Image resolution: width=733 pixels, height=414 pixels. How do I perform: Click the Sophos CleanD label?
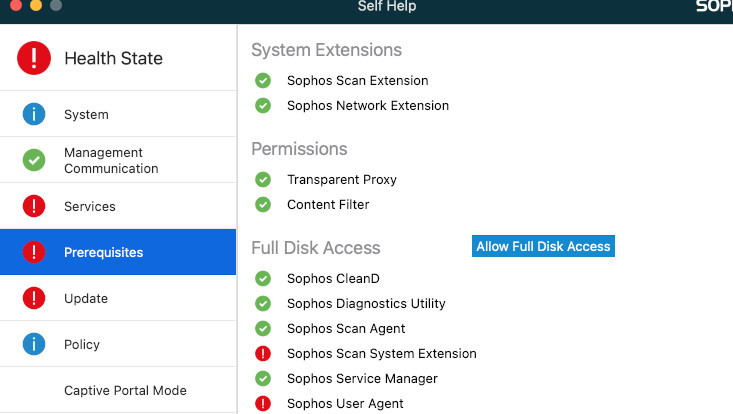pyautogui.click(x=333, y=278)
